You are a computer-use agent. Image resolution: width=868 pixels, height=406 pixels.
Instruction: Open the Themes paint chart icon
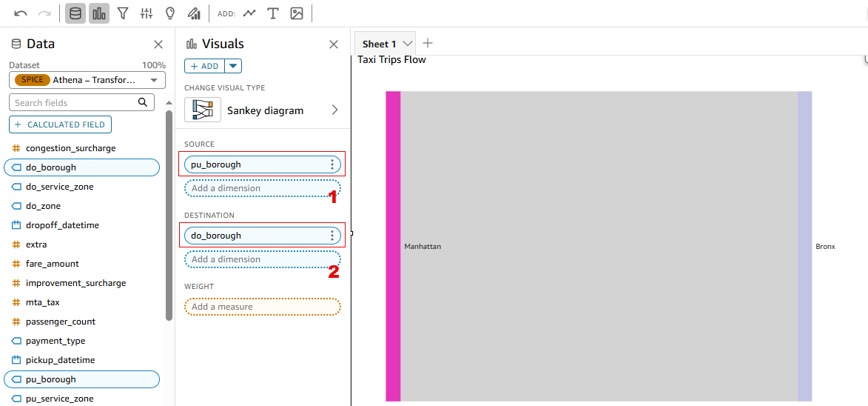(x=194, y=13)
